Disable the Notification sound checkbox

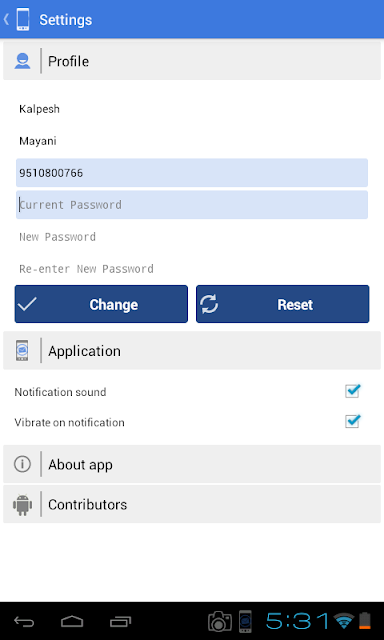click(x=352, y=391)
